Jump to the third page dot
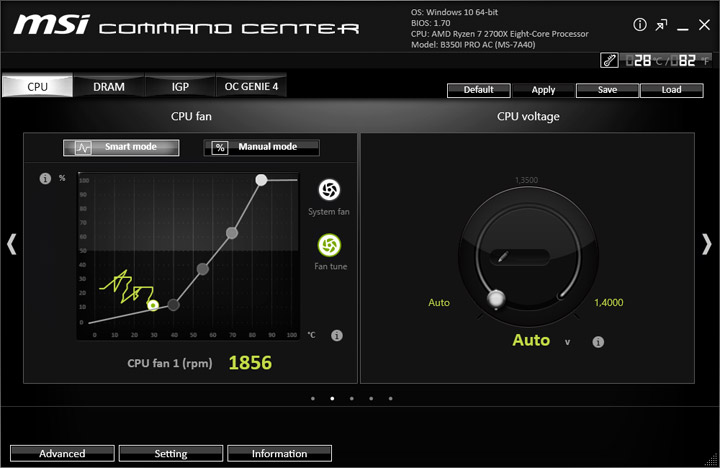Viewport: 720px width, 468px height. coord(351,398)
